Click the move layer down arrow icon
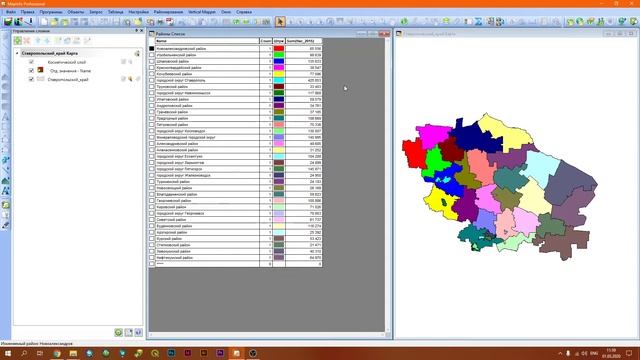Image resolution: width=640 pixels, height=360 pixels. pos(47,40)
